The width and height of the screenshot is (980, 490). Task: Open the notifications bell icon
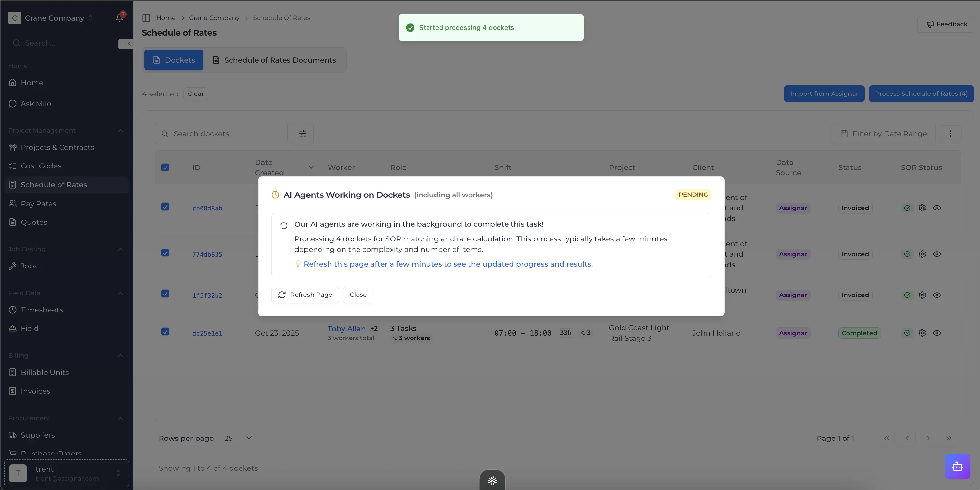[x=119, y=18]
